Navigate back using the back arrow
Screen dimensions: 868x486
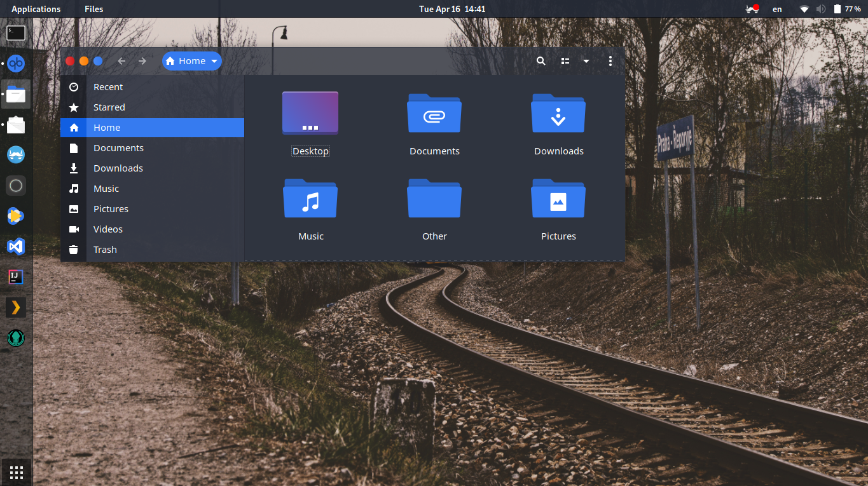[x=121, y=61]
